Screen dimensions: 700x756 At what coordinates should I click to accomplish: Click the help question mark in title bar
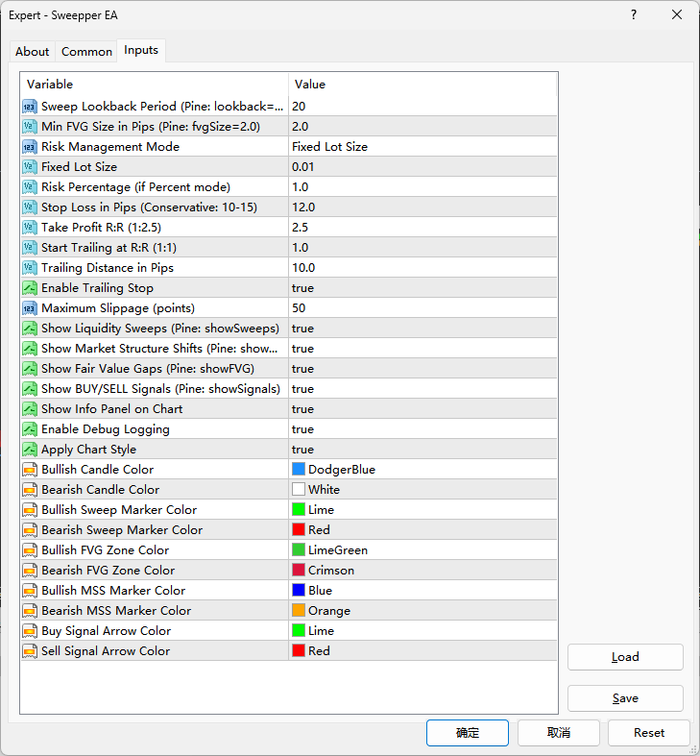tap(634, 15)
